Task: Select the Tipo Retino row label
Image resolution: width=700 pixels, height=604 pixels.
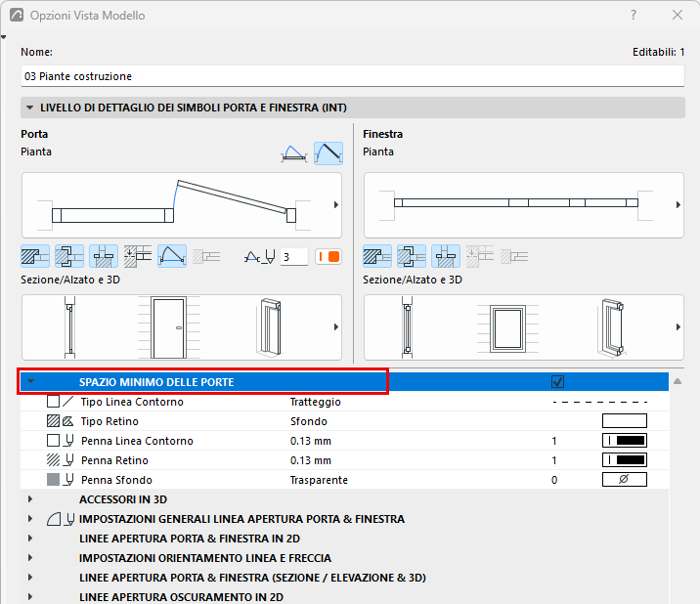Action: pyautogui.click(x=109, y=421)
